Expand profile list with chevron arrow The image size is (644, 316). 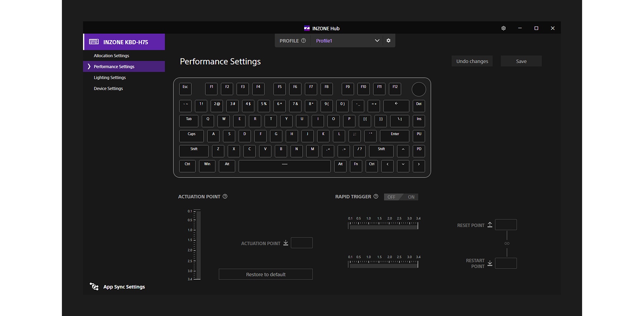pos(377,40)
